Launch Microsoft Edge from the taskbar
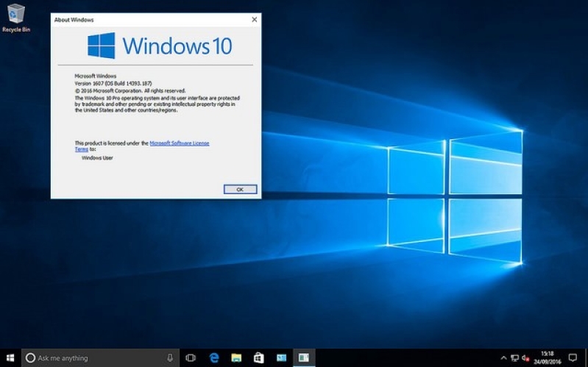This screenshot has height=367, width=588. click(x=214, y=358)
